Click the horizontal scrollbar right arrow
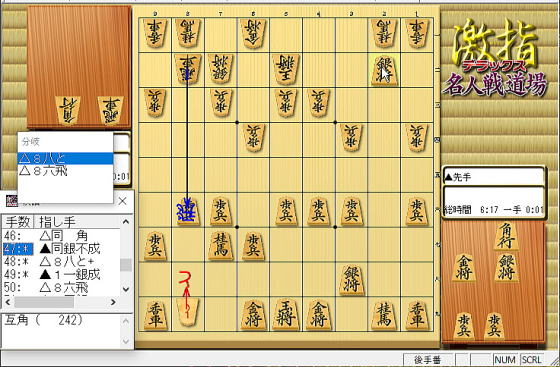 click(113, 302)
